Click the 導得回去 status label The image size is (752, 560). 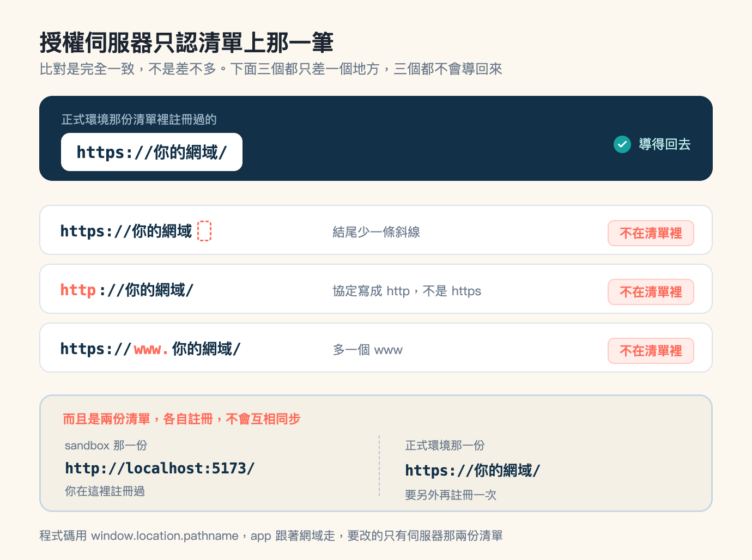tap(665, 144)
